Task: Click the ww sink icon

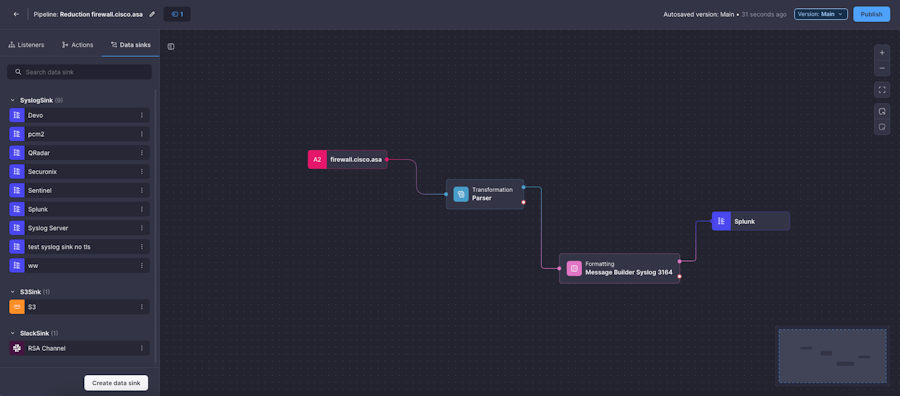Action: pyautogui.click(x=17, y=266)
